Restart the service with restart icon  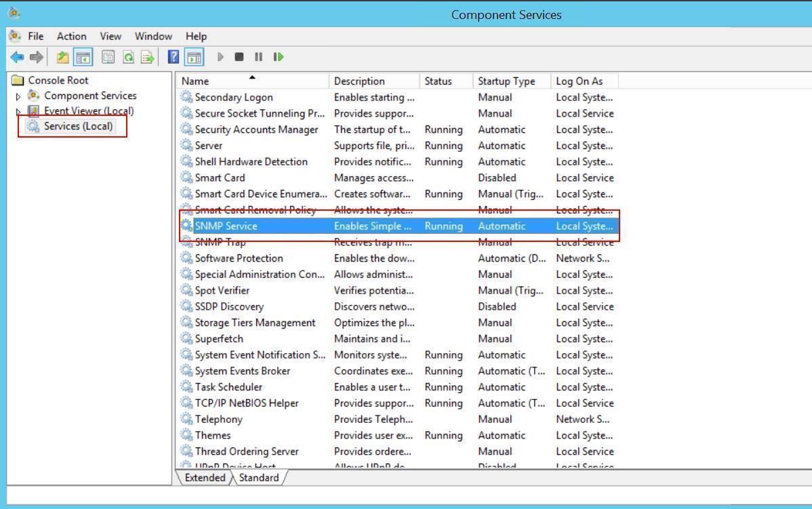(x=279, y=57)
